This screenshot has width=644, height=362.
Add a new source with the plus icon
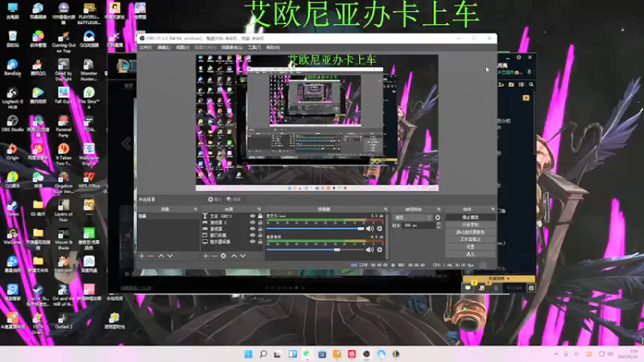pos(205,256)
